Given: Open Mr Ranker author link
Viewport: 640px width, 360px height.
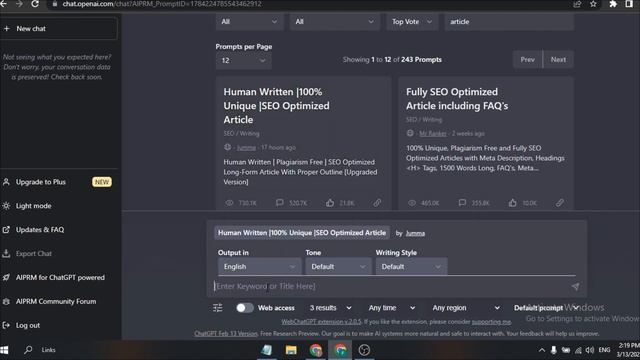Looking at the screenshot, I should (x=433, y=133).
